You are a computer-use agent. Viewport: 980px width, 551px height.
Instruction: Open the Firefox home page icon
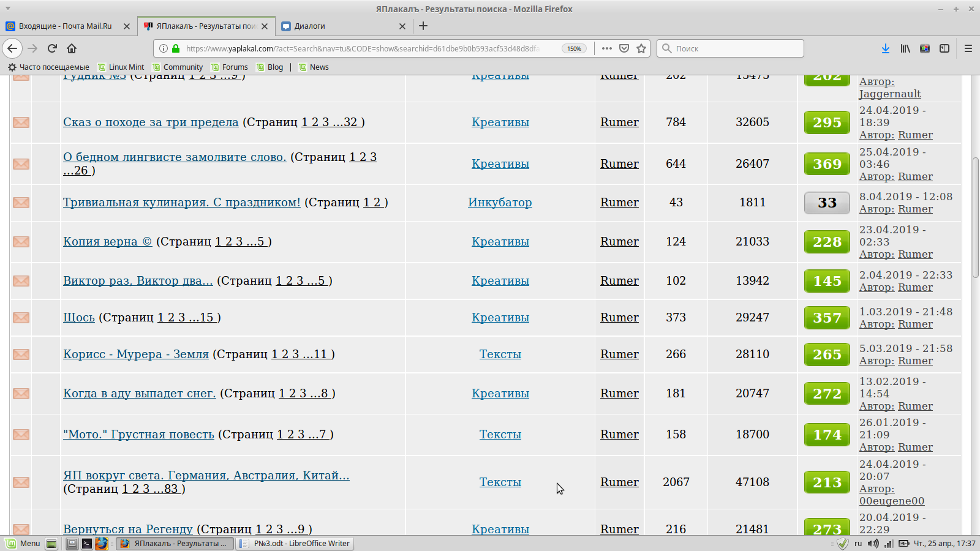72,48
